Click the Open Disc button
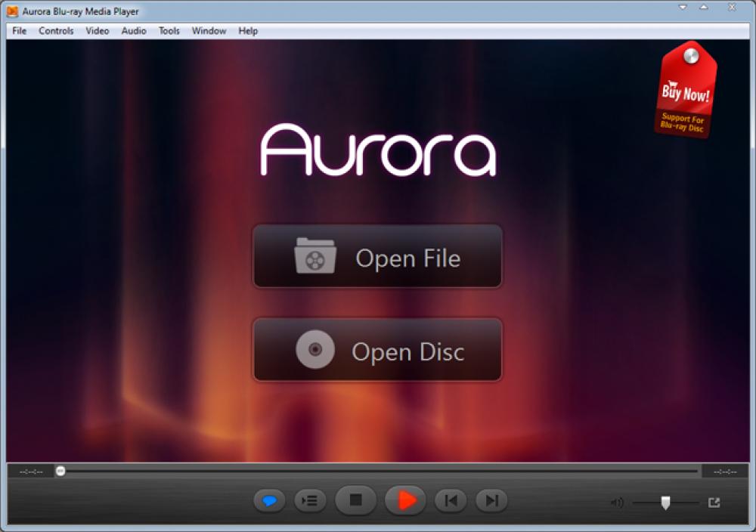Viewport: 756px width, 532px height. coord(377,350)
